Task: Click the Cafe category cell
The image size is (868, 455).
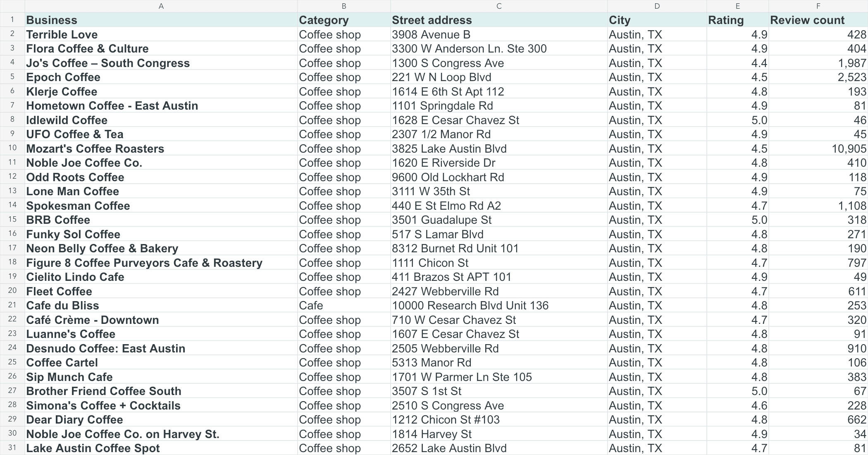Action: (x=344, y=305)
